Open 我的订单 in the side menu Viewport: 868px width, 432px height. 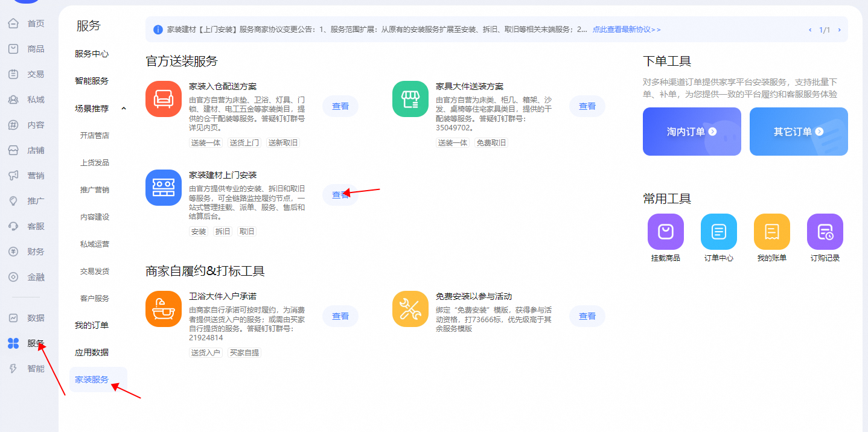coord(92,325)
